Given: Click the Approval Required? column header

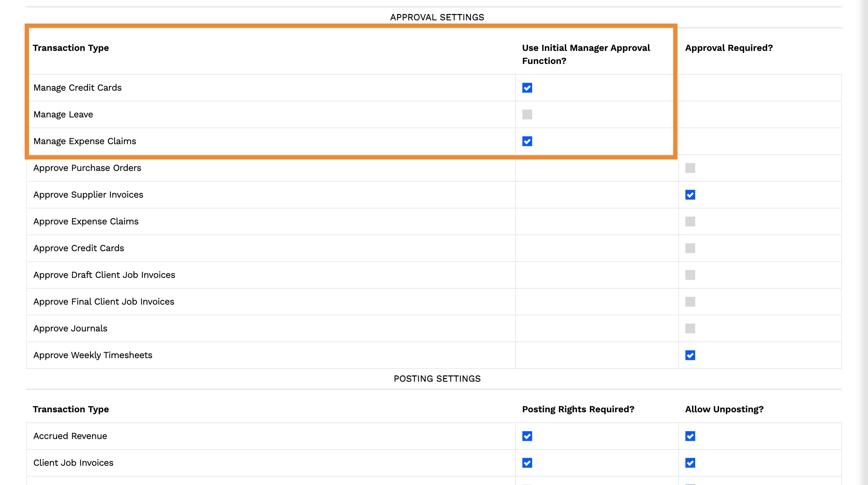Looking at the screenshot, I should pyautogui.click(x=728, y=48).
